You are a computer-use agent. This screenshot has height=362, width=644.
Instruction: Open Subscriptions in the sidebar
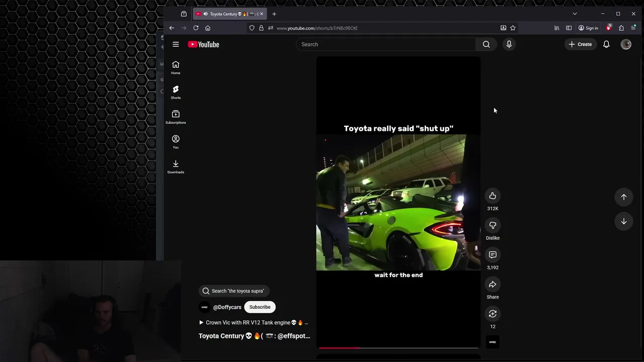(x=176, y=117)
